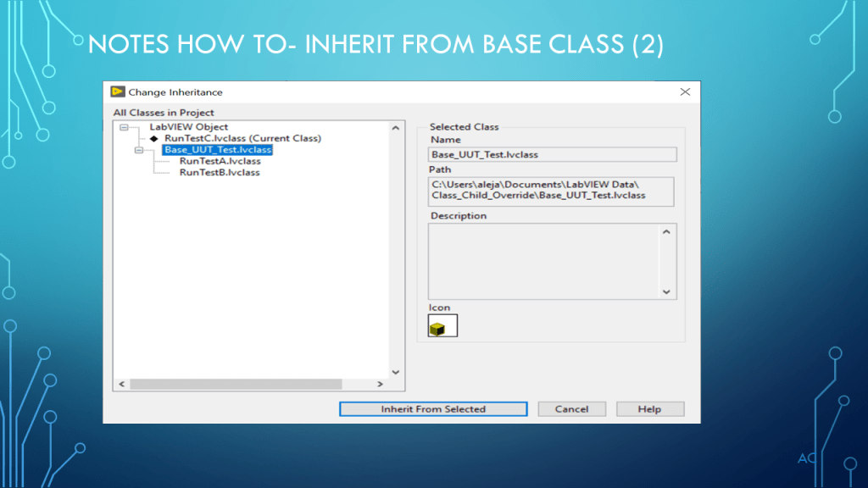Click the LabVIEW icon in the title bar
This screenshot has width=868, height=488.
(117, 91)
